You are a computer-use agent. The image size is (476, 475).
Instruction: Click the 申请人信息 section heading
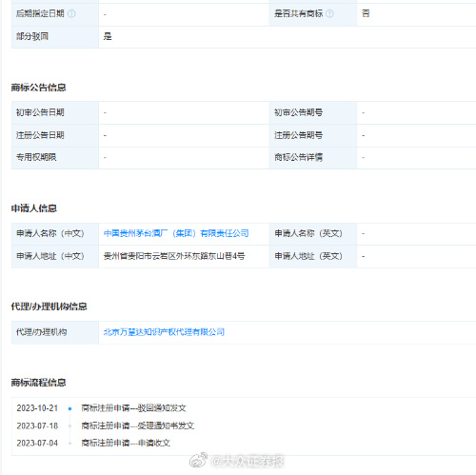[34, 208]
